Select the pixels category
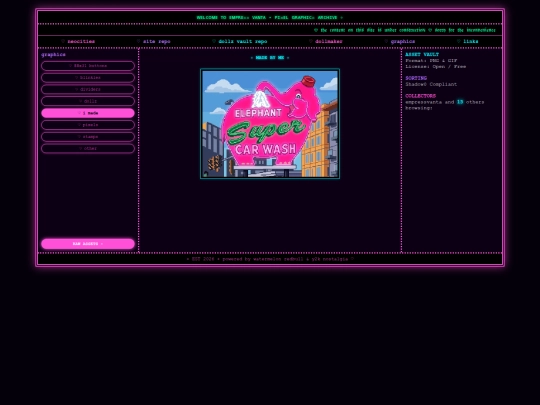The width and height of the screenshot is (540, 405). pyautogui.click(x=88, y=125)
